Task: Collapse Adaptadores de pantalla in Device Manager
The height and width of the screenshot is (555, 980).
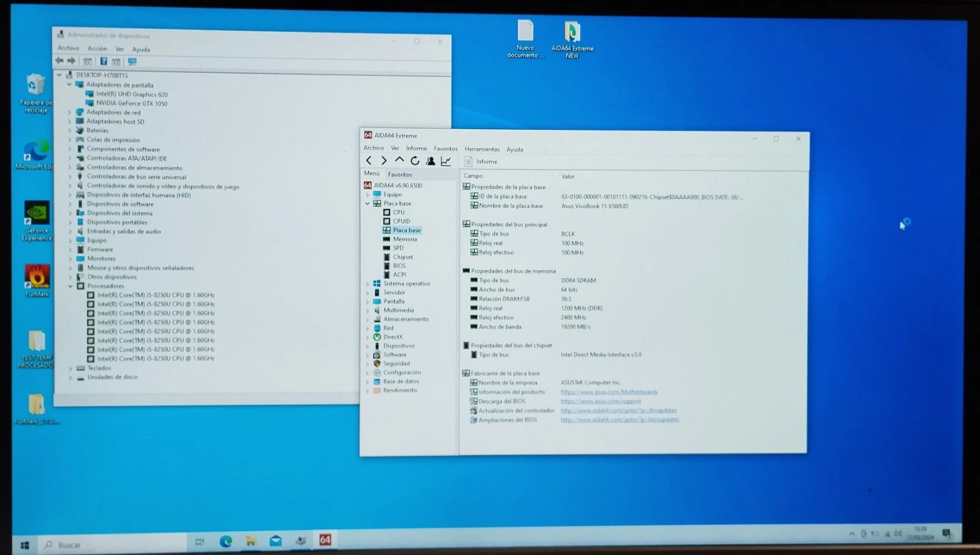Action: (69, 85)
